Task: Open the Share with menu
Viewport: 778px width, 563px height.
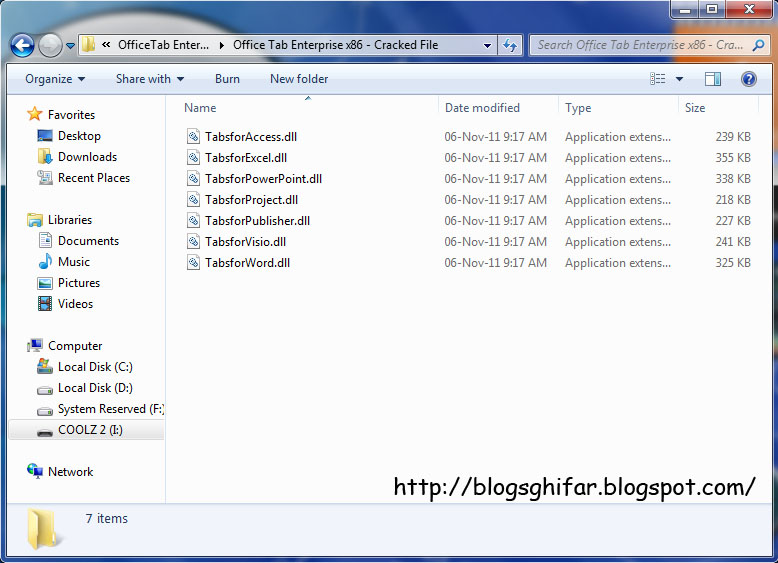Action: click(150, 79)
